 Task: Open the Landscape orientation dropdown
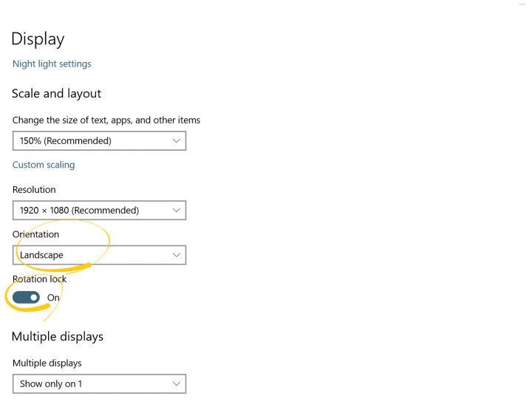point(100,255)
